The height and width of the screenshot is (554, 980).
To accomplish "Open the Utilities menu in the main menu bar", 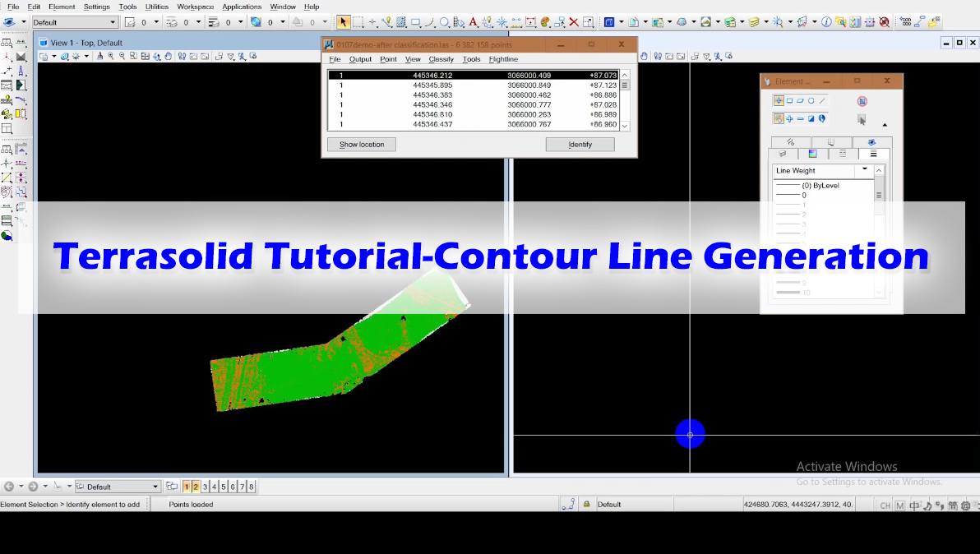I will pos(157,7).
